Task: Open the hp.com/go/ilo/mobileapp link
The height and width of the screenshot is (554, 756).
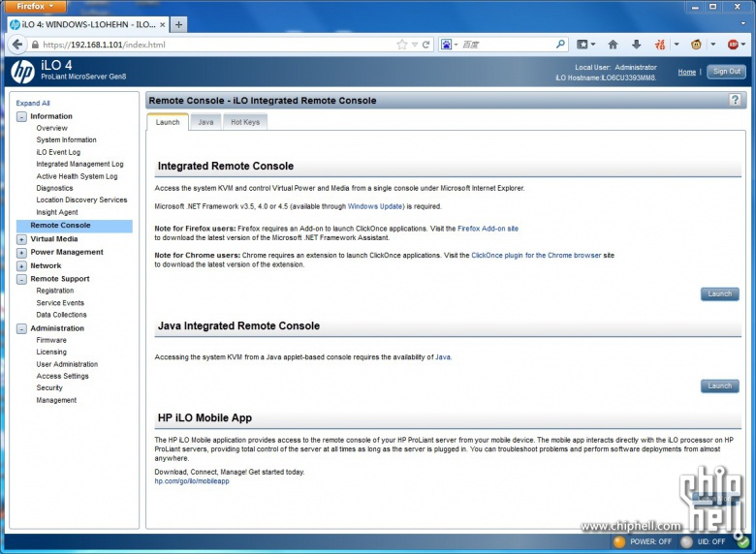Action: click(x=192, y=480)
